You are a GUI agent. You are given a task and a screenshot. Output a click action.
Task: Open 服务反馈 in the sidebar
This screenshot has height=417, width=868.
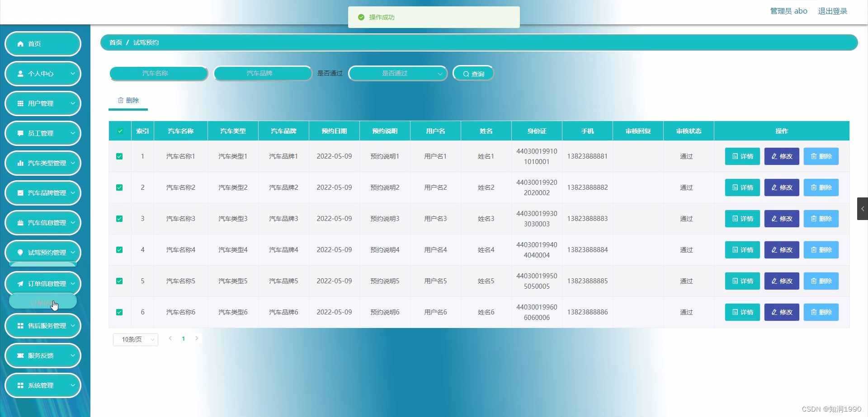click(43, 356)
